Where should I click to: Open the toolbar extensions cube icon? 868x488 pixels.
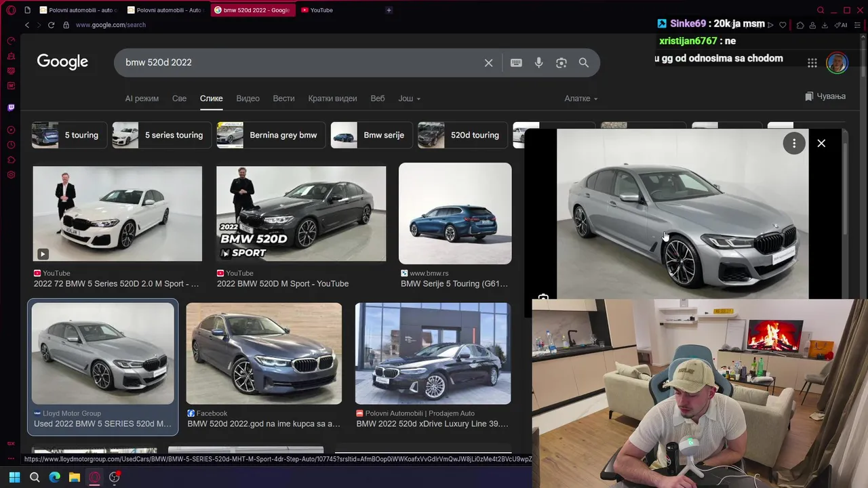tap(800, 25)
